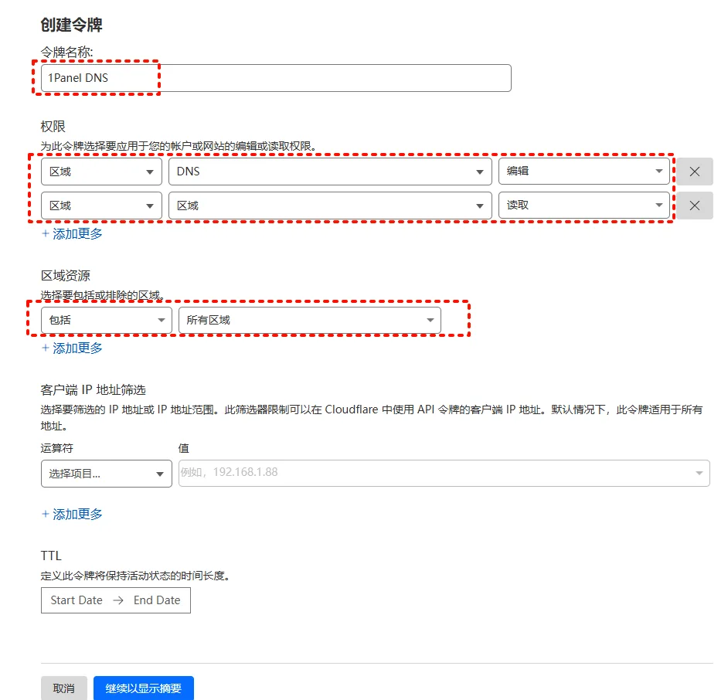Viewport: 728px width, 700px height.
Task: Click 继续以显示摘要 to continue
Action: [x=143, y=688]
